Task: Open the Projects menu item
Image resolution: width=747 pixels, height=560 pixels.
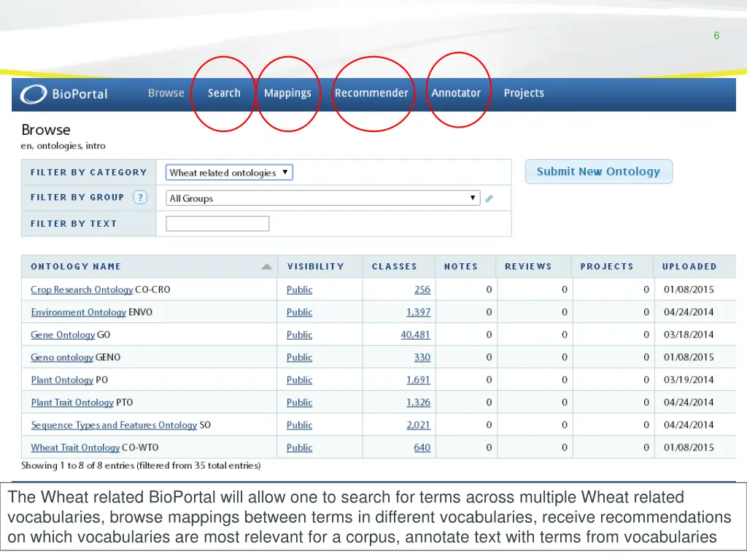Action: pos(524,93)
